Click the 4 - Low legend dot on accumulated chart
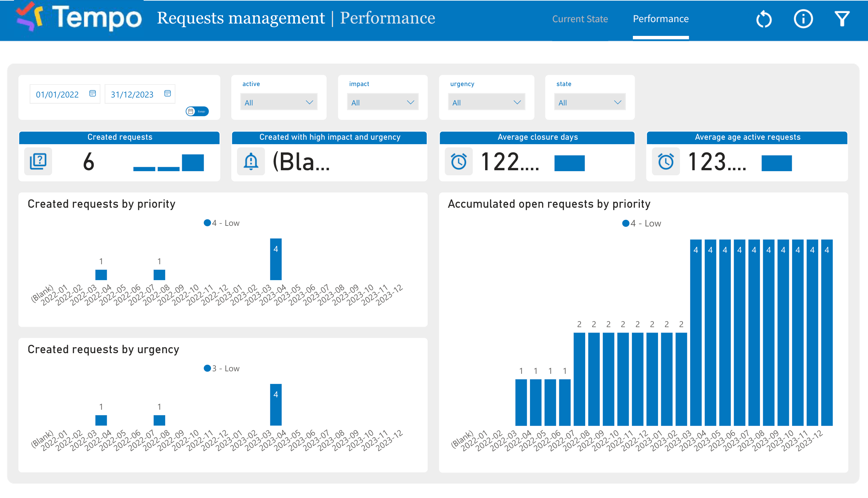Screen dimensions: 868x498 627,223
